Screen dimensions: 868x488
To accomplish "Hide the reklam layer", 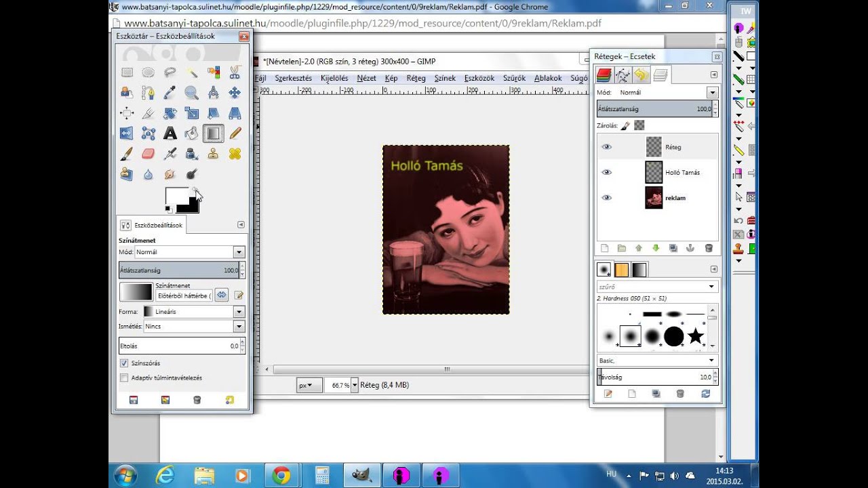I will 607,198.
